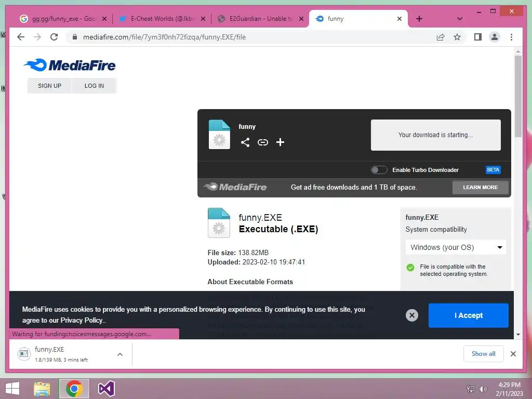Click the green compatibility checkmark
Screen dimensions: 532x399
[410, 268]
